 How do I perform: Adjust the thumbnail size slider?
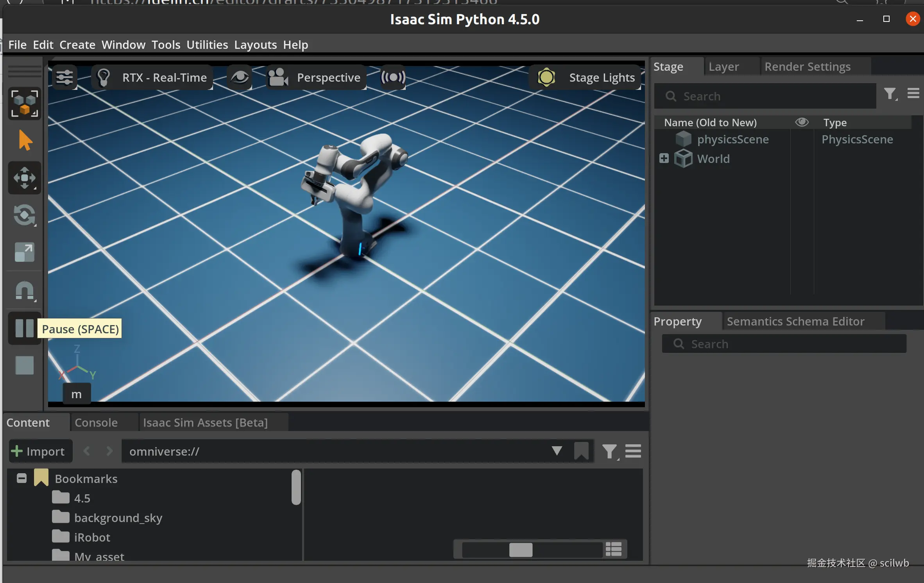521,549
